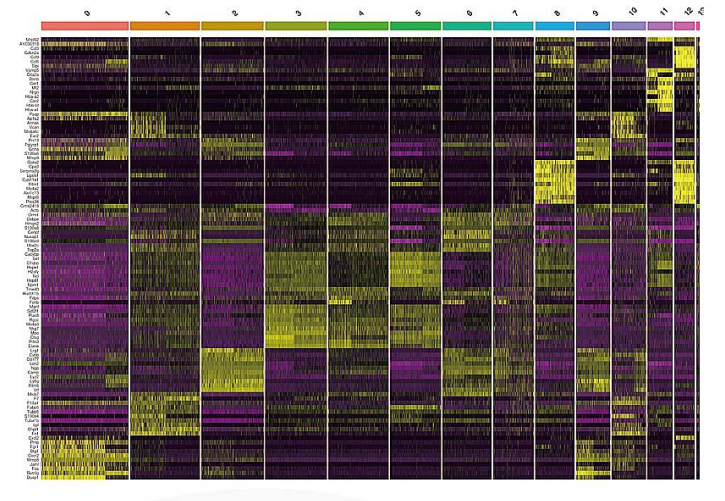Click the Dusp1 gene label at bottom

pyautogui.click(x=34, y=475)
